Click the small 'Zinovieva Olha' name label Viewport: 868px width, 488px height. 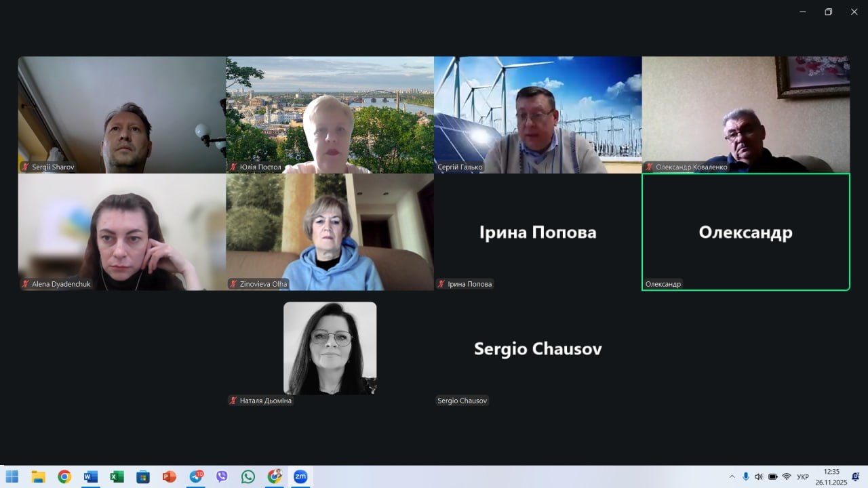point(264,284)
